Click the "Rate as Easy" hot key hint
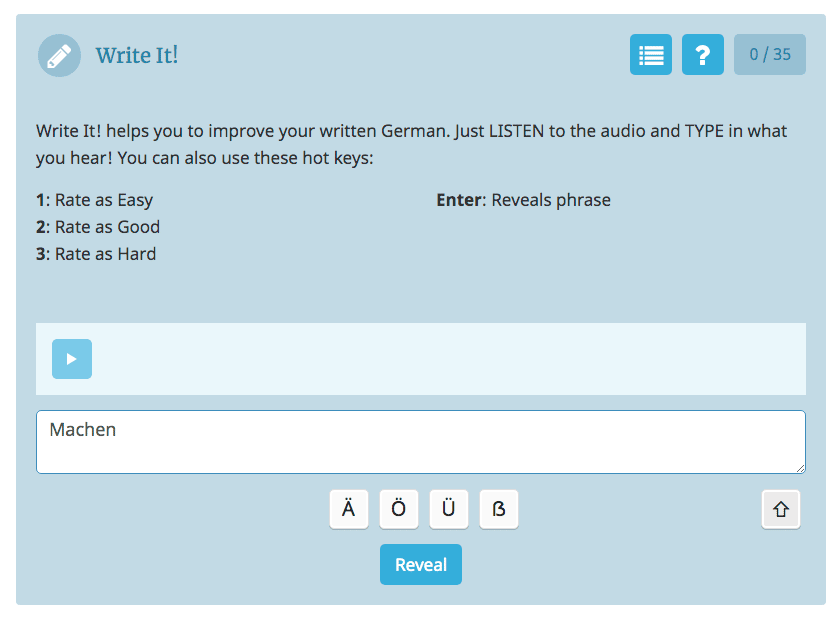 click(95, 200)
